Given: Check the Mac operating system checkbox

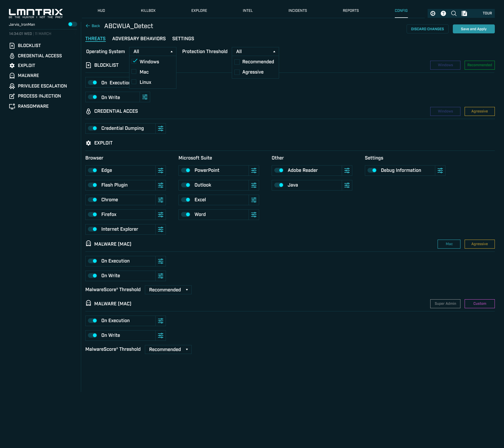Looking at the screenshot, I should 134,72.
